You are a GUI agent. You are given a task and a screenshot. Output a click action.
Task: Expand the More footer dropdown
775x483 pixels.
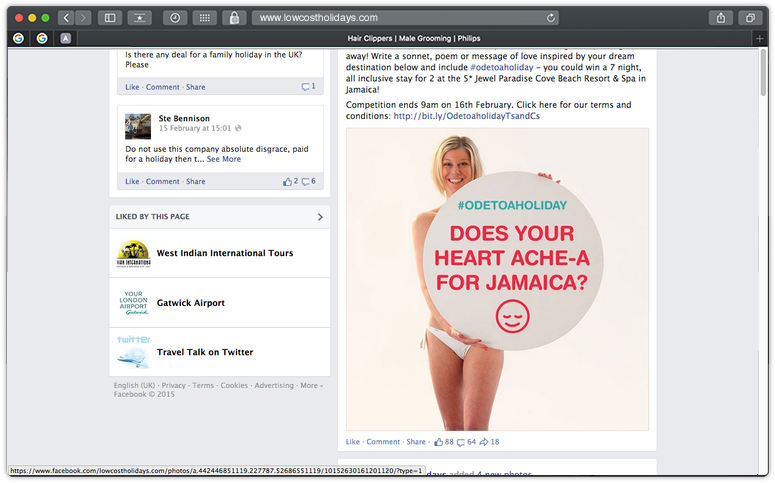pos(311,386)
